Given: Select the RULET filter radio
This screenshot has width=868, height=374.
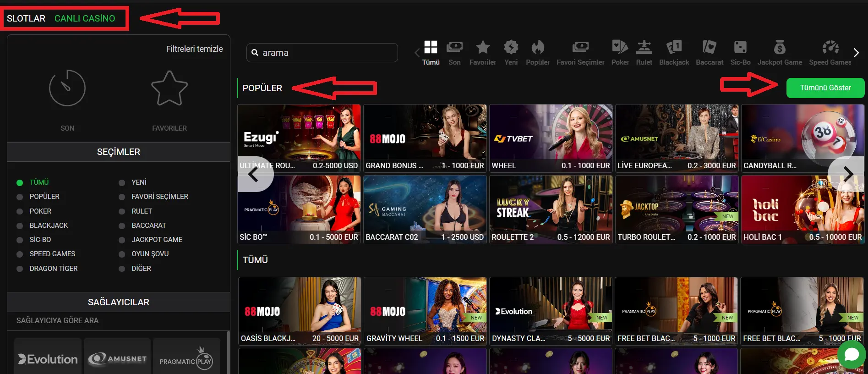Looking at the screenshot, I should coord(122,212).
